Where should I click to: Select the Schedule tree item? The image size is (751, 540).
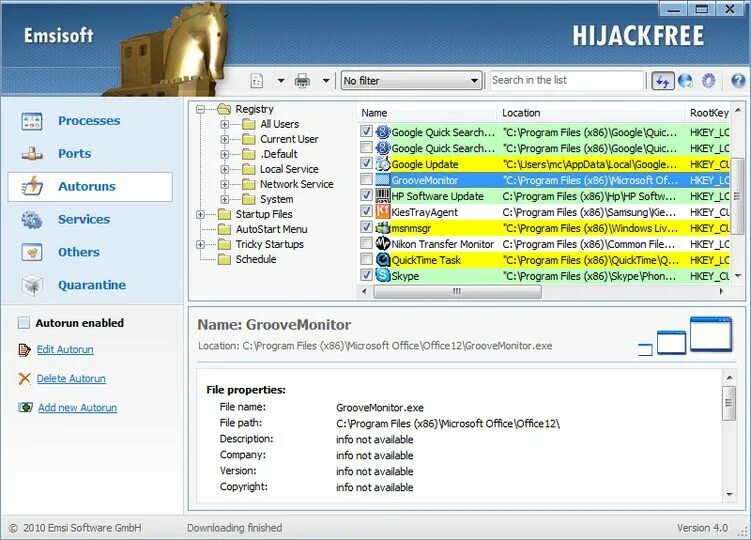(256, 259)
